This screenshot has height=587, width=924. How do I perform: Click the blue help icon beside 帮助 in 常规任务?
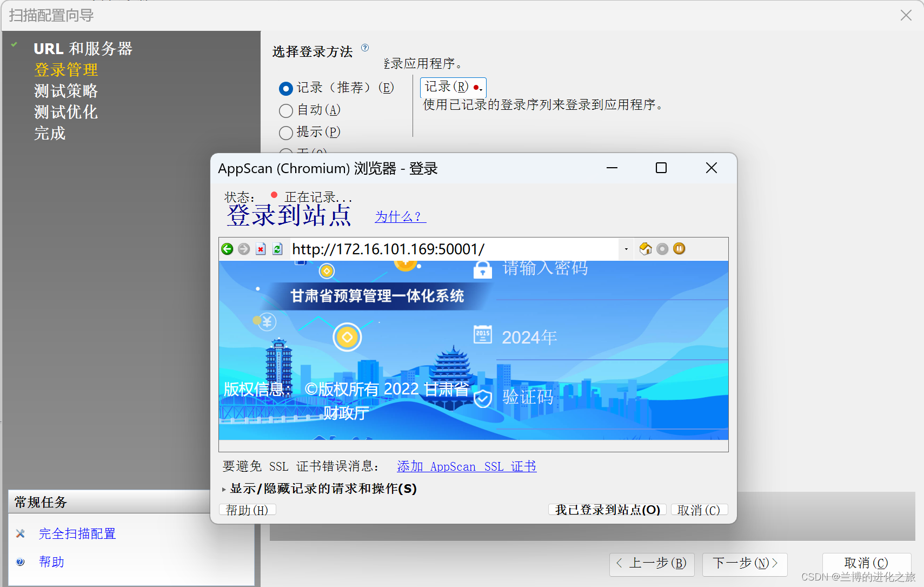click(20, 562)
